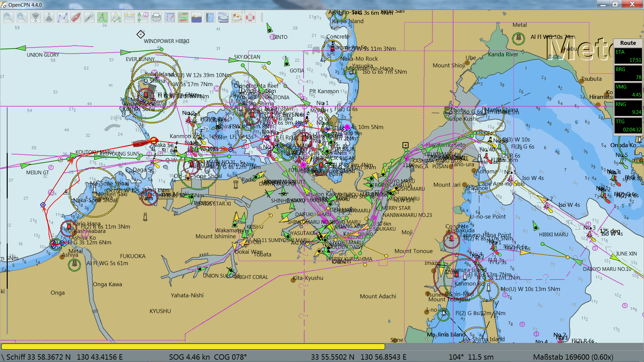Select the UNION GLORY AIS target
The image size is (644, 362).
21,48
